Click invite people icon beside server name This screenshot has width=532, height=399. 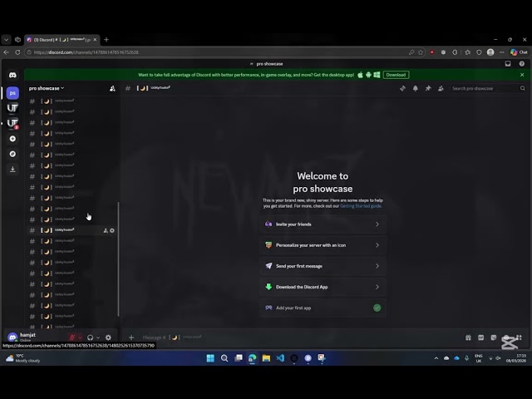(x=112, y=89)
